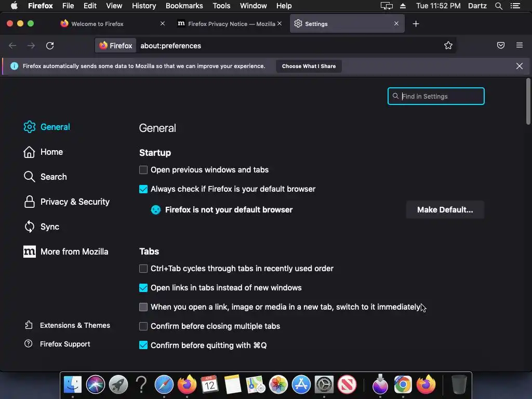Open Photos app in the dock
The width and height of the screenshot is (532, 399).
[x=278, y=384]
